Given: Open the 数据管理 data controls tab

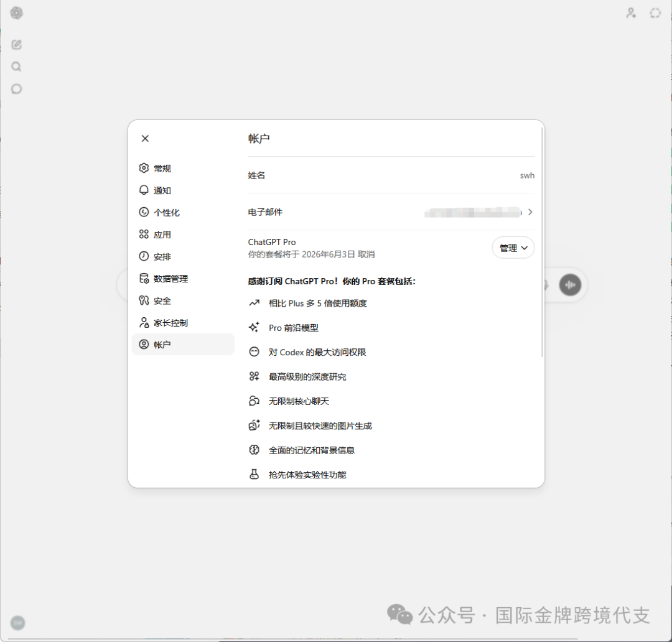Looking at the screenshot, I should click(183, 279).
